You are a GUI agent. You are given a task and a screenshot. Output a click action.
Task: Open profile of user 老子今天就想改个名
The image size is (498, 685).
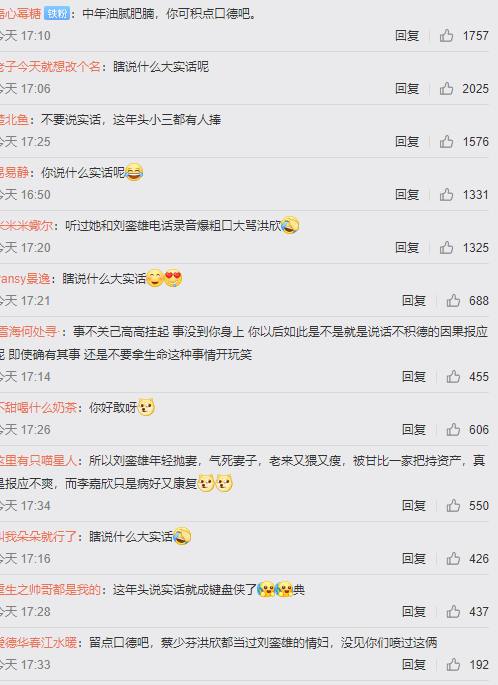[50, 67]
